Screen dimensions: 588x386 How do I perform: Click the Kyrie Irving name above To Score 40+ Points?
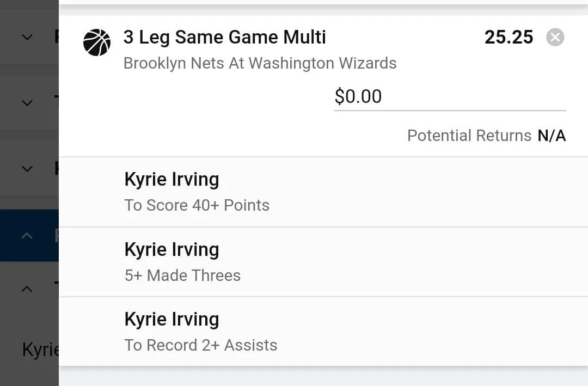pyautogui.click(x=171, y=180)
